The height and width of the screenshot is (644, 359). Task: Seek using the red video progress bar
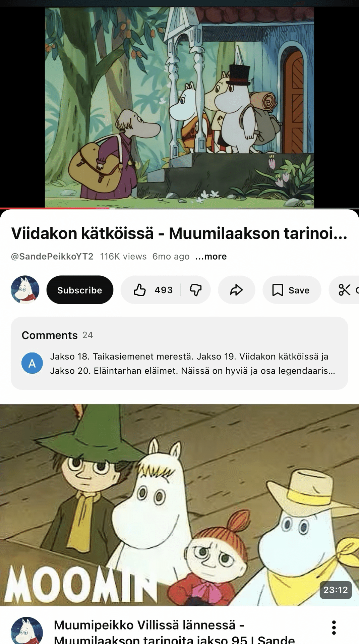point(179,208)
